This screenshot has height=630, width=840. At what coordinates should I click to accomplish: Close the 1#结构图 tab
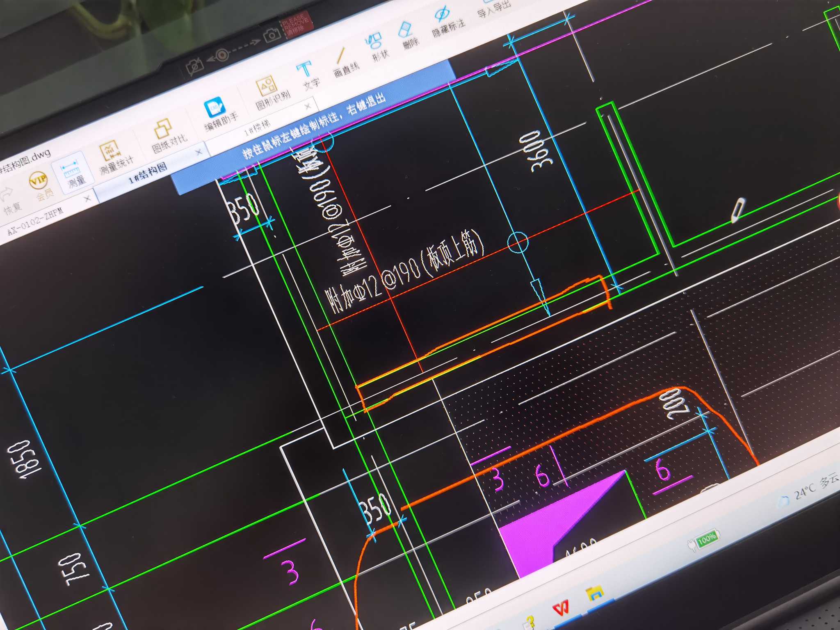pos(199,152)
